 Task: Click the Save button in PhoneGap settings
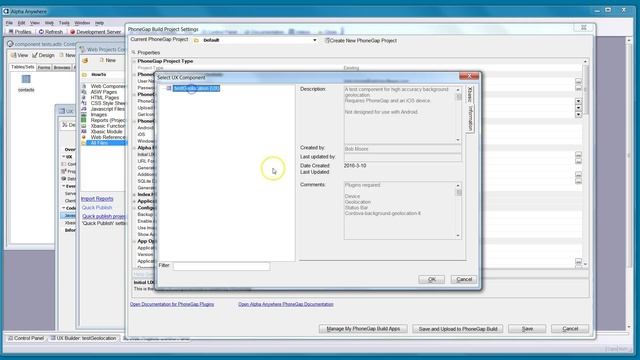pos(527,329)
